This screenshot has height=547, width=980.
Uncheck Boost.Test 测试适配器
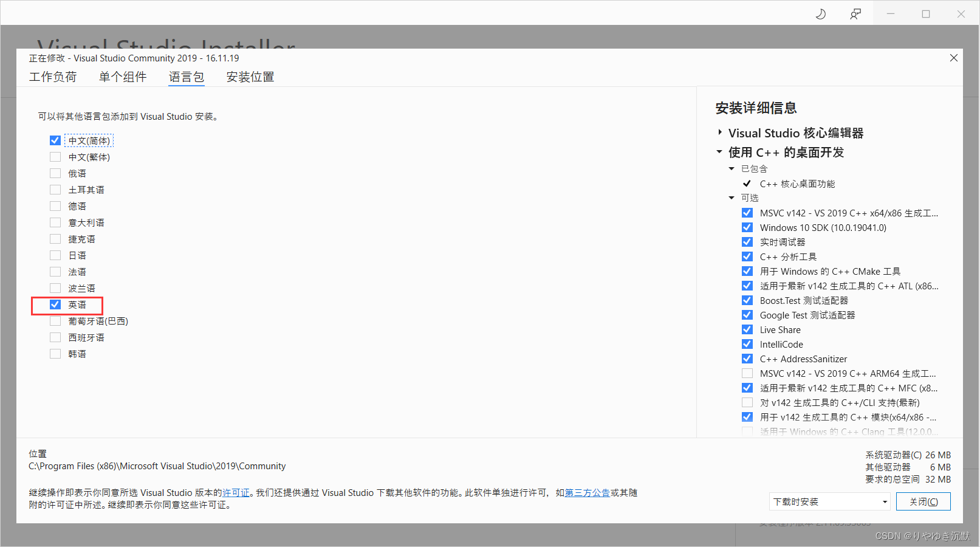pos(747,300)
